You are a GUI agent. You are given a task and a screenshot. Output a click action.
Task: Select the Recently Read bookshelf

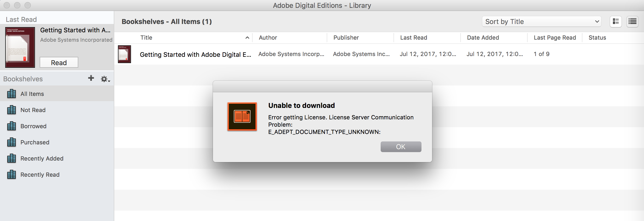point(40,175)
